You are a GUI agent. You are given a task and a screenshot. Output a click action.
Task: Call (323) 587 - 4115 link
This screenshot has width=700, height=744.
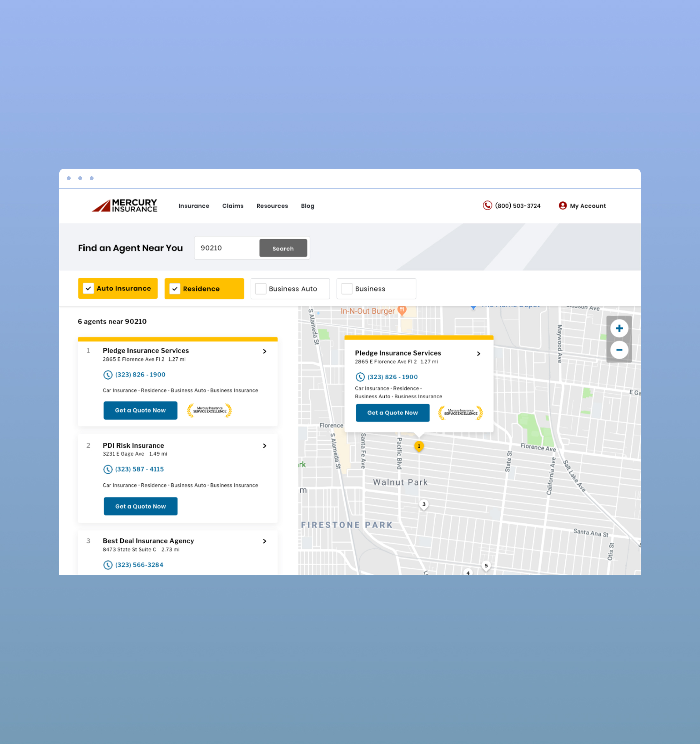click(140, 469)
